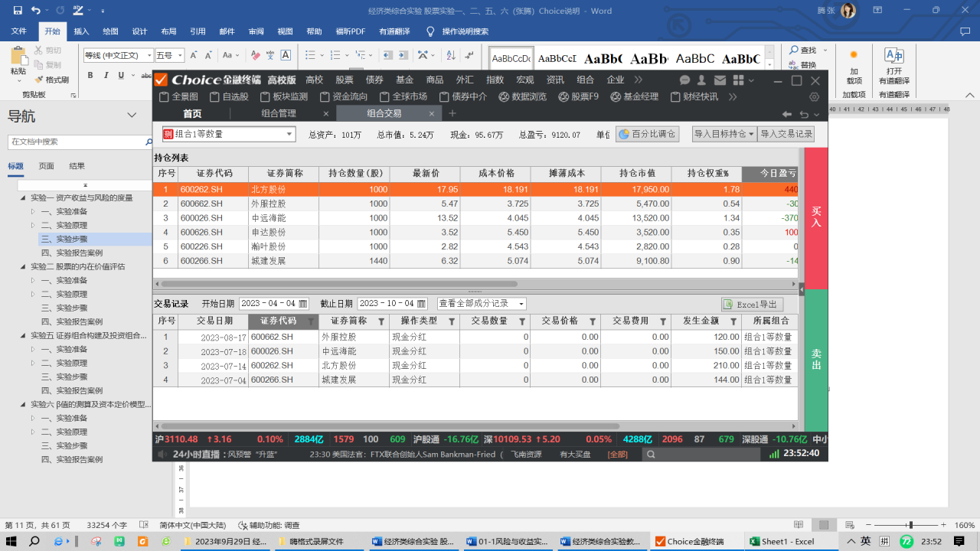Click Word zoom slider at bottom right

(910, 525)
